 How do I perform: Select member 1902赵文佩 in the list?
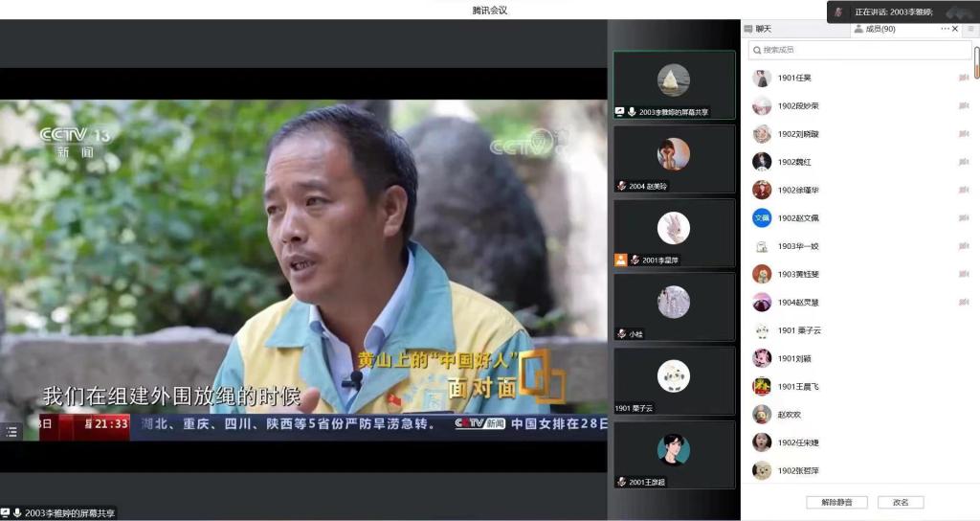[x=797, y=218]
